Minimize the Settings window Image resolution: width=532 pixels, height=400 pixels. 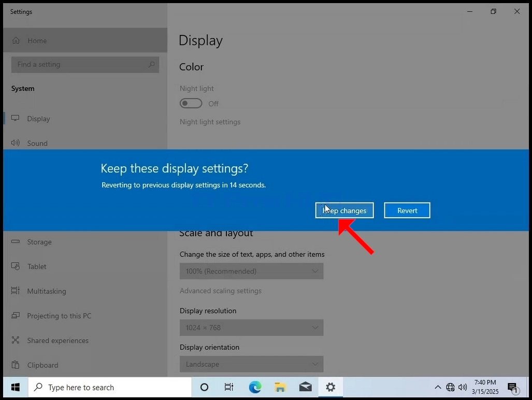point(469,11)
